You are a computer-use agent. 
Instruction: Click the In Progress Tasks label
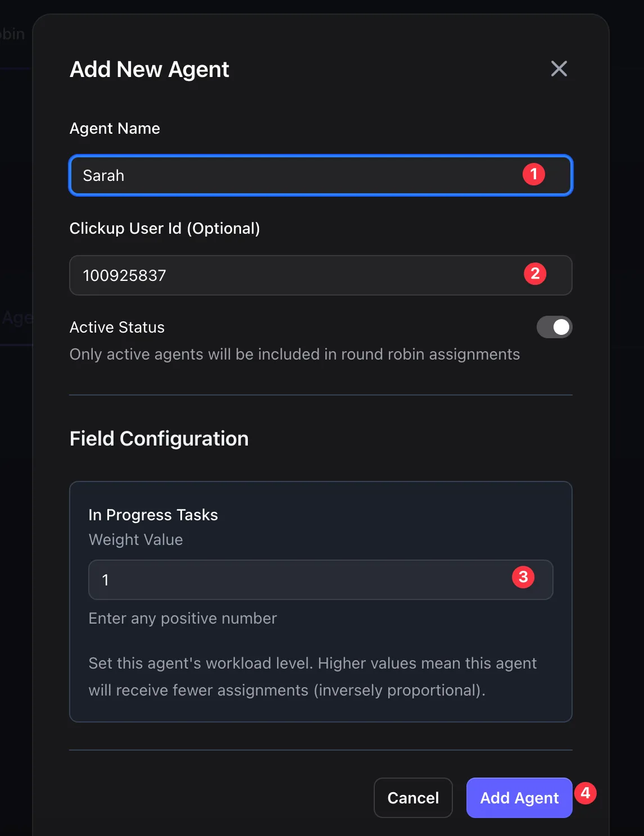(x=153, y=515)
